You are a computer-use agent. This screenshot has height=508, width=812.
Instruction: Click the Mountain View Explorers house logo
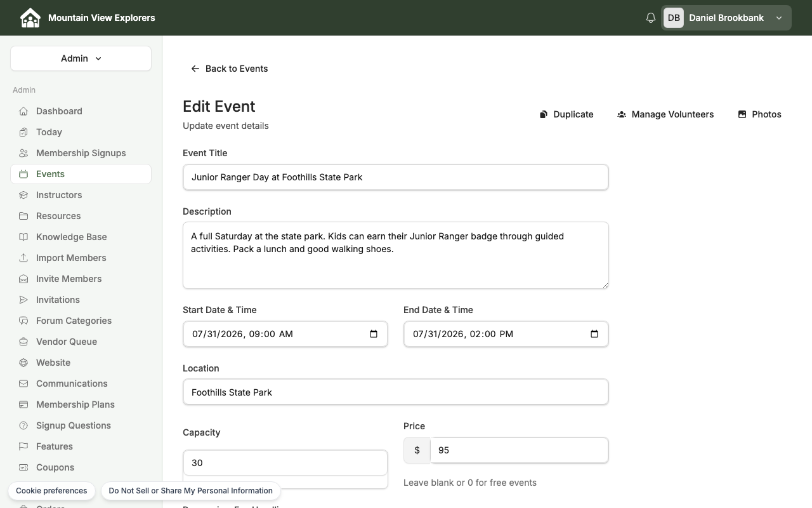30,18
